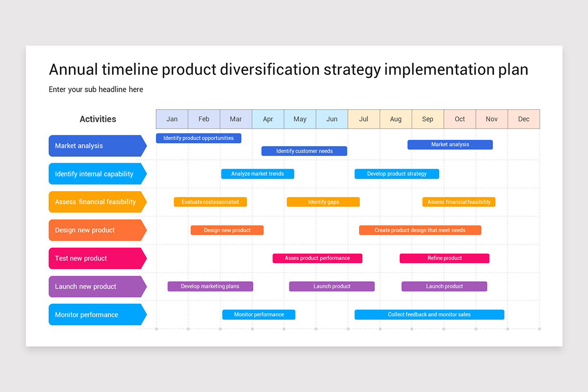
Task: Click the Identify product opportunities bar
Action: click(198, 138)
